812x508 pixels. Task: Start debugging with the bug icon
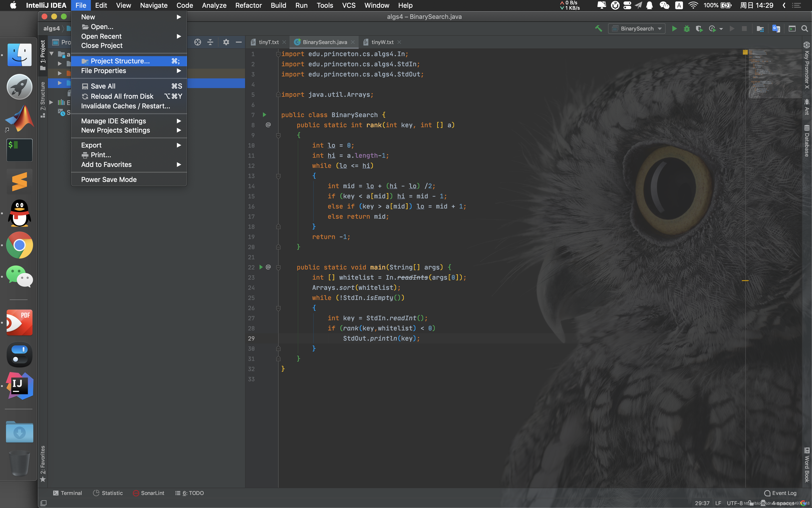(x=687, y=29)
